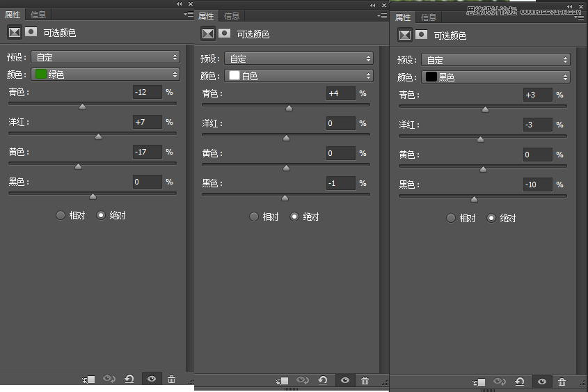Click the 黄色 slider handle in 绿色 panel

[x=78, y=166]
